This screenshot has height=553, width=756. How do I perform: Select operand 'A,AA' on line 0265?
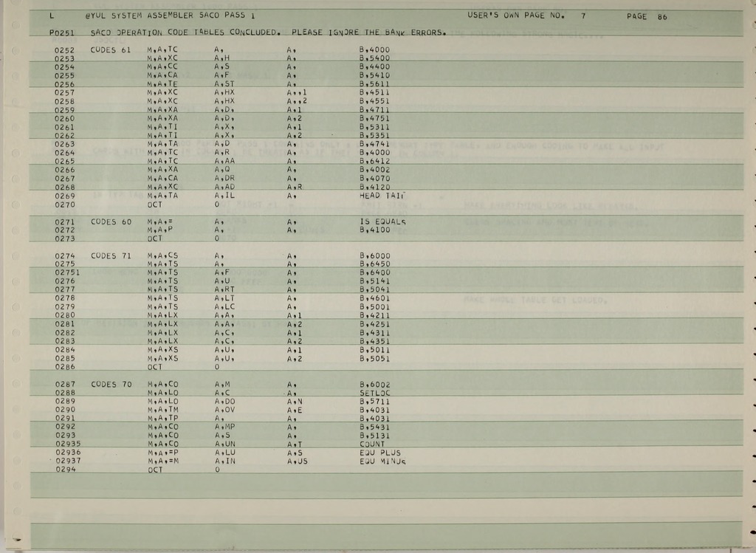click(224, 161)
